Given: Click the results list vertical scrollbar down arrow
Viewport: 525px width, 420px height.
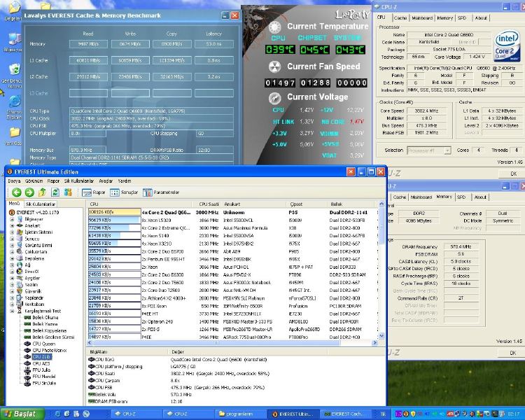Looking at the screenshot, I should pos(381,335).
